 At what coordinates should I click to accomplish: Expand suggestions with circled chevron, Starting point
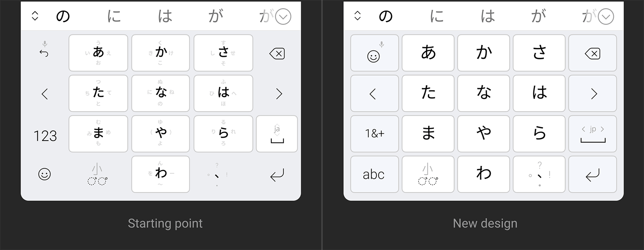tap(283, 17)
